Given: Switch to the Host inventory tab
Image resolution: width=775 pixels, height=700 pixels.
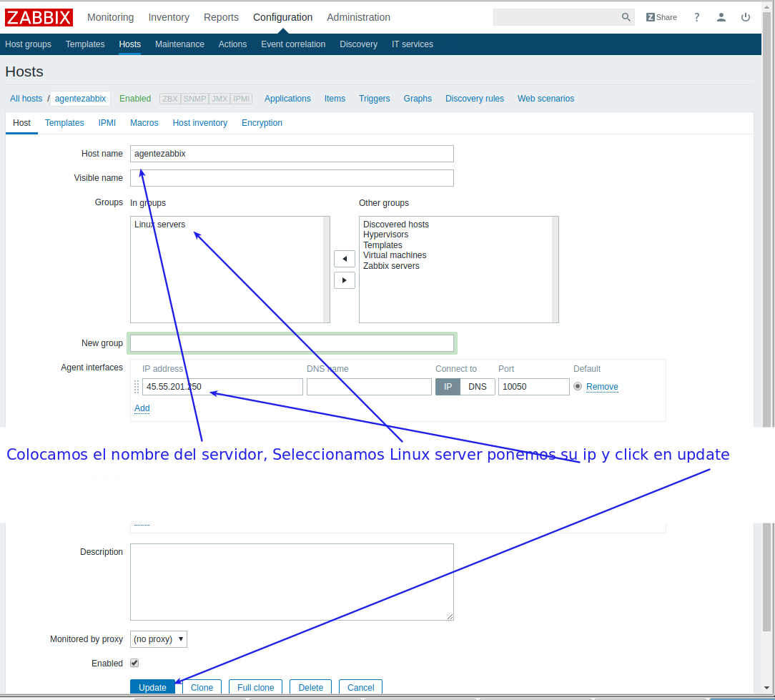Looking at the screenshot, I should click(199, 122).
